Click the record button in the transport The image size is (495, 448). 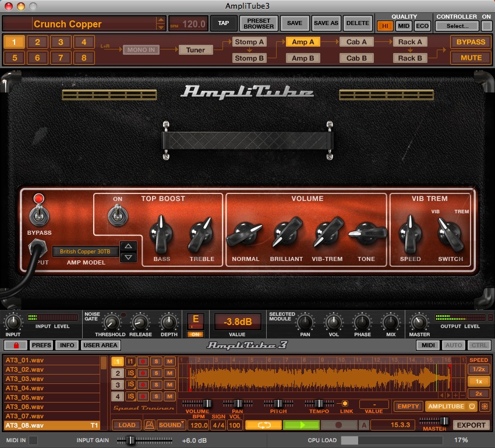pos(339,425)
